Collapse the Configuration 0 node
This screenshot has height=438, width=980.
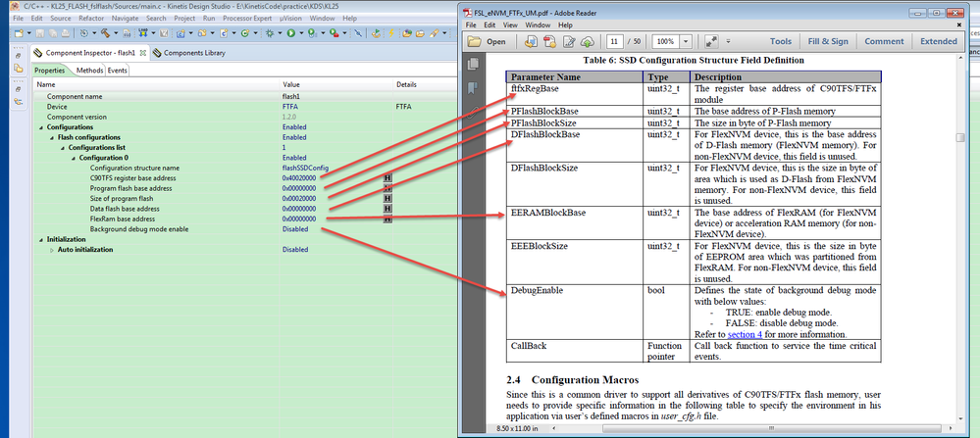[x=72, y=158]
